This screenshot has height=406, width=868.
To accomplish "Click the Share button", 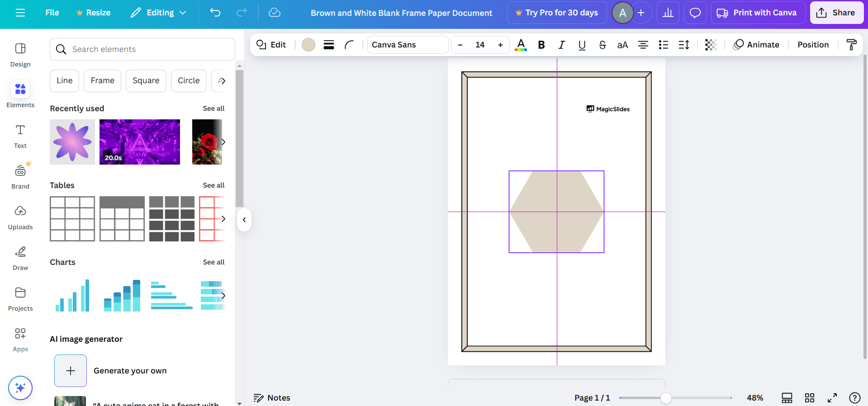I will (x=836, y=13).
